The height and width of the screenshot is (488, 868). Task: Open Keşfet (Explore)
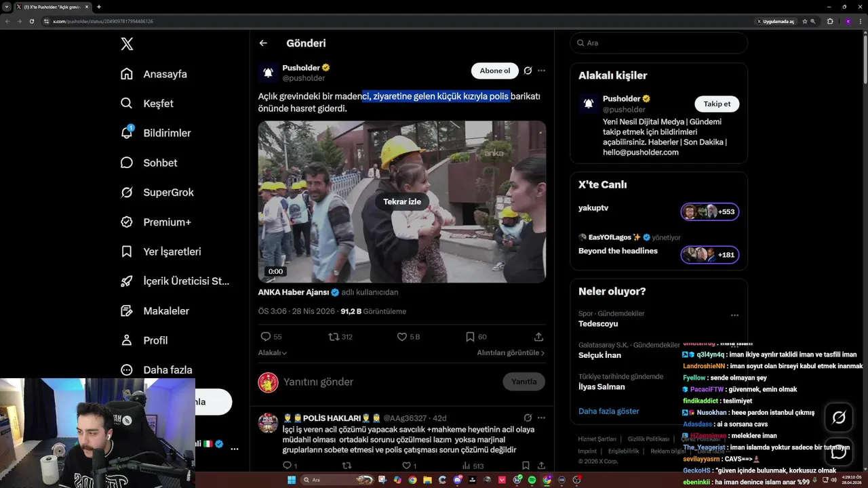pos(147,104)
